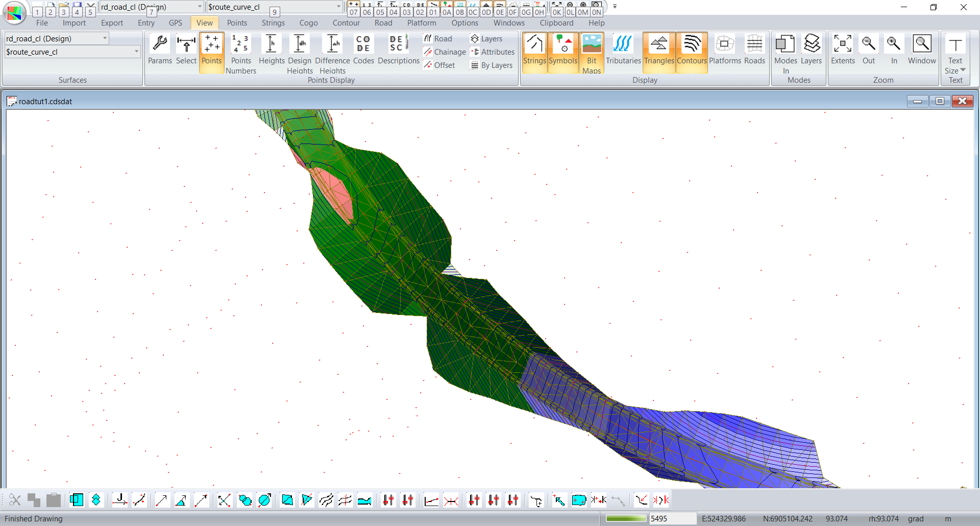
Task: Click the Chainage option
Action: (x=445, y=52)
